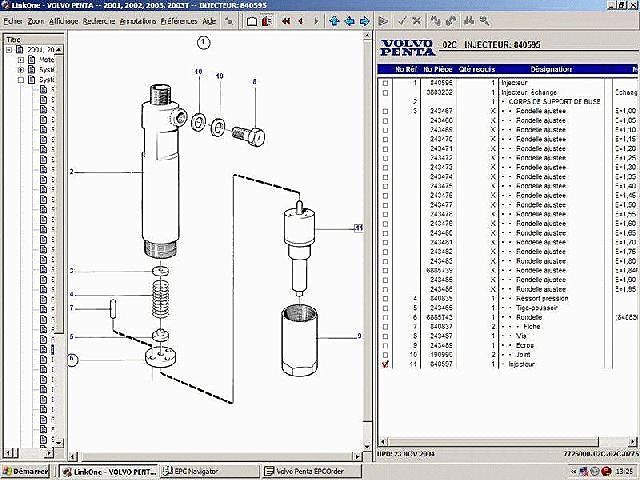Click tree panel scroll up arrow
Screen dimensions: 640x480
coord(59,50)
